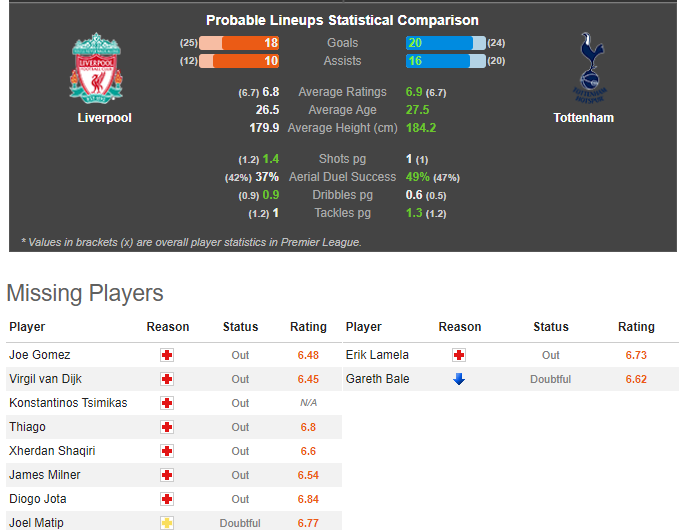Click Joe Gomez's red injury cross icon
The image size is (682, 530).
(x=167, y=355)
